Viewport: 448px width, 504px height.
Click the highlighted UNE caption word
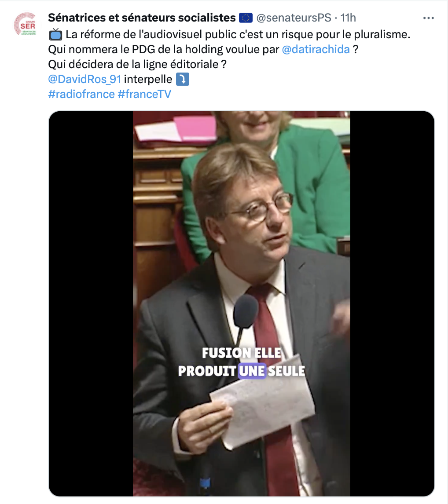pyautogui.click(x=252, y=371)
